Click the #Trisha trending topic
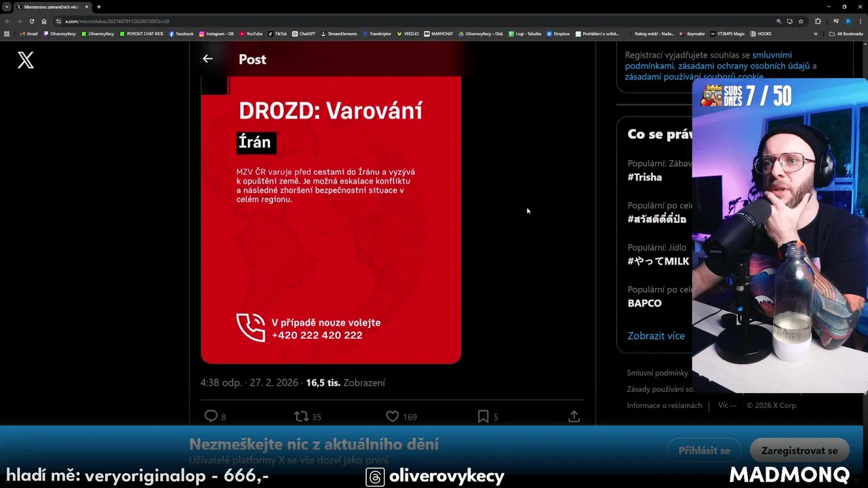868x488 pixels. [645, 177]
